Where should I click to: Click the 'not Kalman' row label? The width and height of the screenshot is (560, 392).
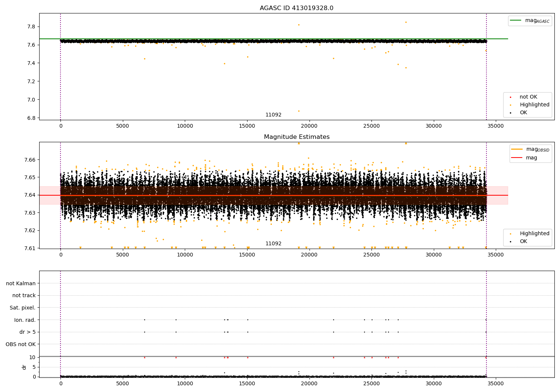tap(21, 283)
